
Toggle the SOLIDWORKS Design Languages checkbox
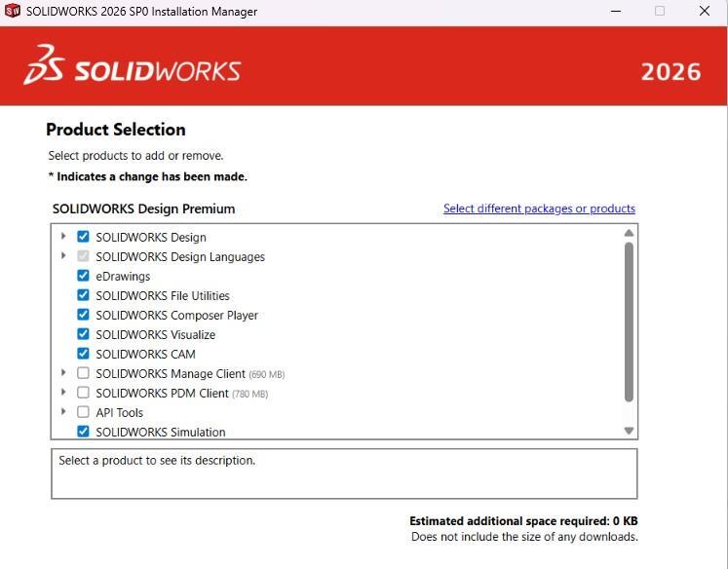83,256
